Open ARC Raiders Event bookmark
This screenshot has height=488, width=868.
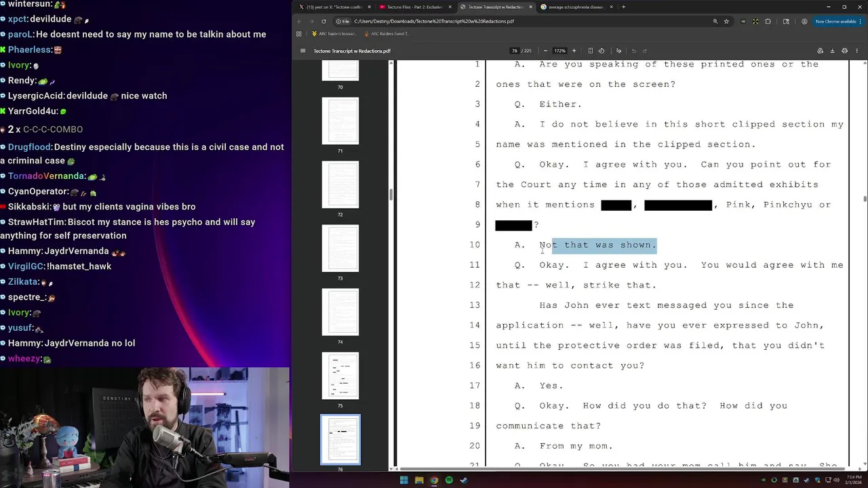coord(387,33)
